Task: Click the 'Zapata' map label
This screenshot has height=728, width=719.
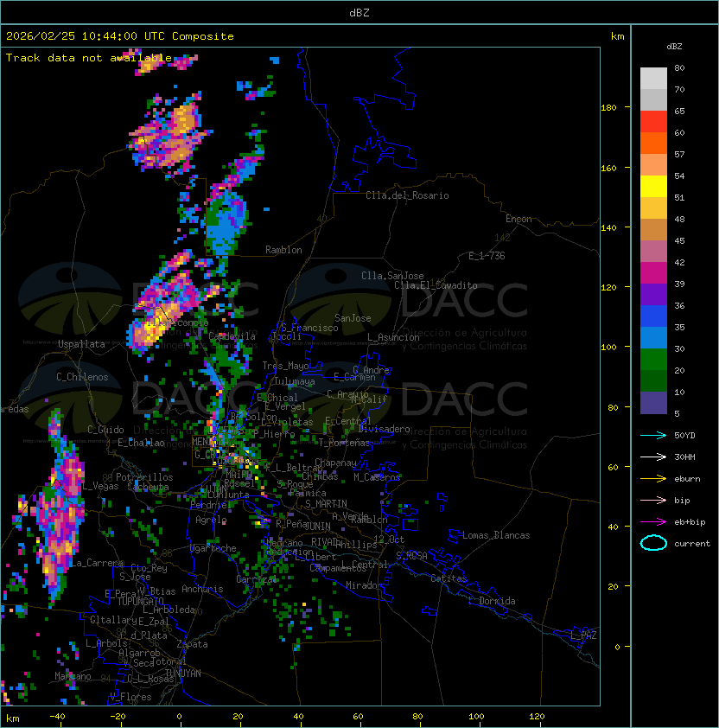Action: click(192, 644)
